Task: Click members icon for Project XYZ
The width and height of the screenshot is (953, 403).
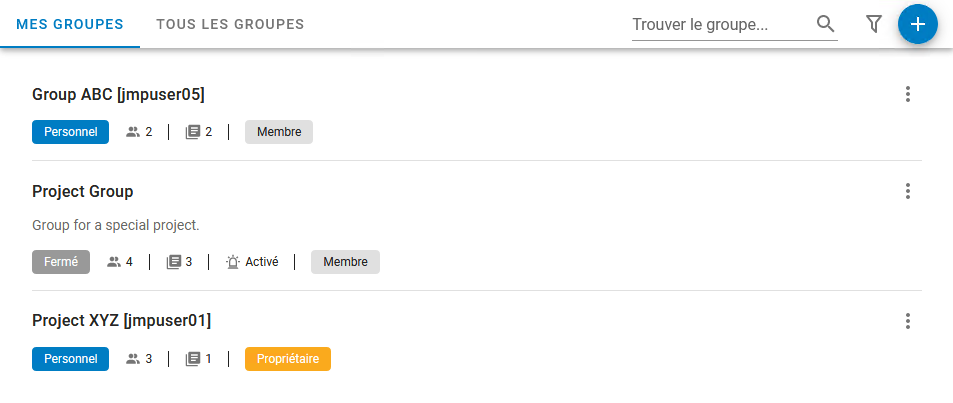Action: (x=133, y=359)
